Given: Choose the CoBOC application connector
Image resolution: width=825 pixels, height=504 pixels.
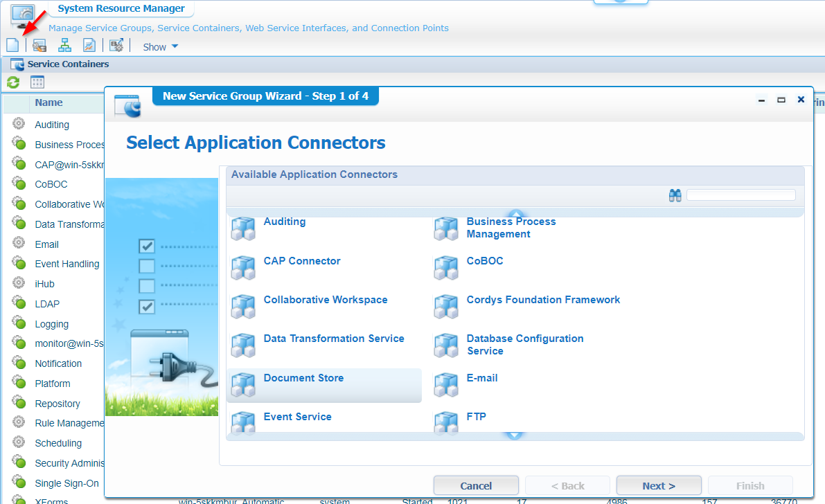Looking at the screenshot, I should [x=484, y=261].
